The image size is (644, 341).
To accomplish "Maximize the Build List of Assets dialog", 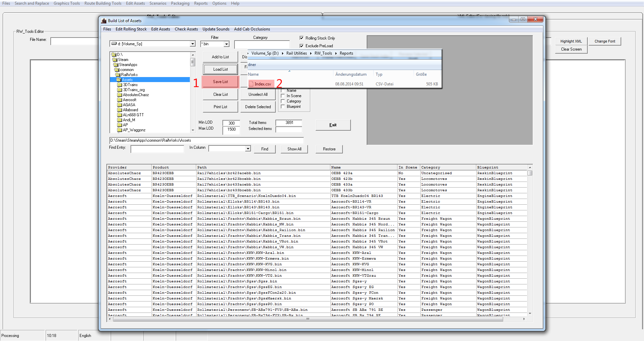I will (x=523, y=19).
